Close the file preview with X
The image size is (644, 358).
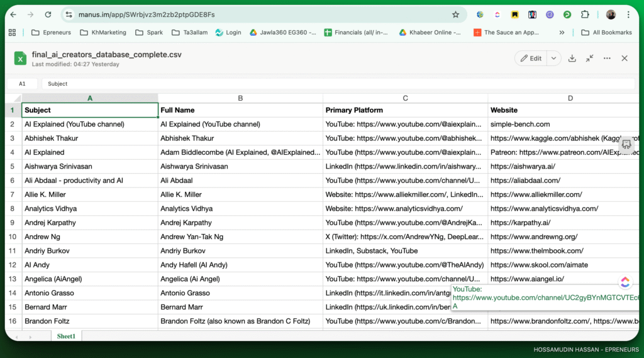coord(625,59)
